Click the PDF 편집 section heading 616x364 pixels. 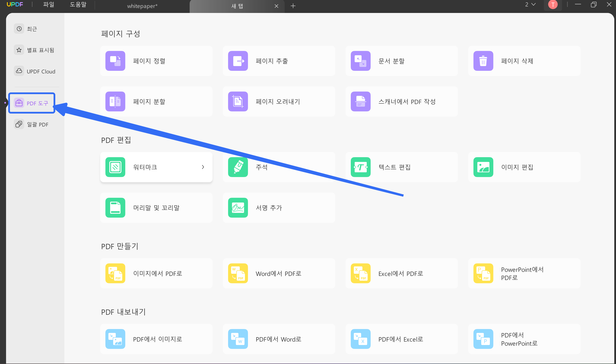pos(116,140)
